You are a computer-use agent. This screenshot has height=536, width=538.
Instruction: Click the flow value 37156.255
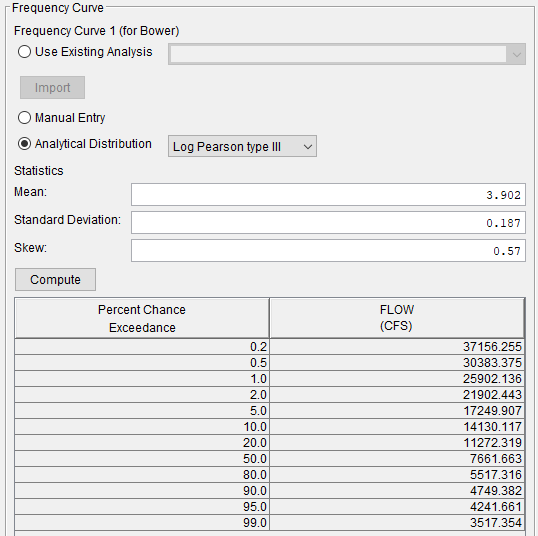pos(397,347)
